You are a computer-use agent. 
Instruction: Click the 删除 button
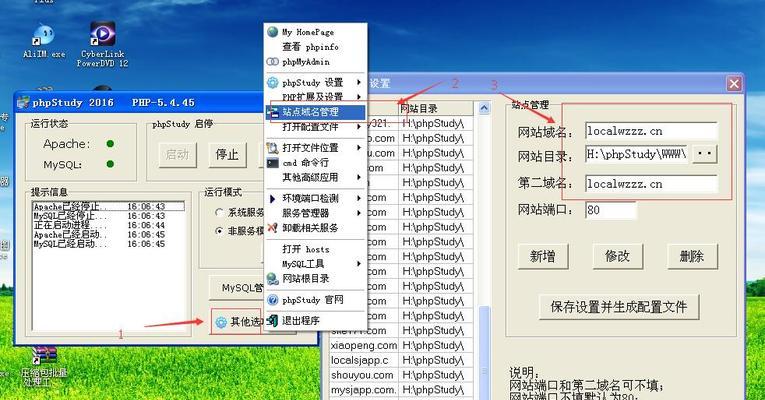coord(692,257)
